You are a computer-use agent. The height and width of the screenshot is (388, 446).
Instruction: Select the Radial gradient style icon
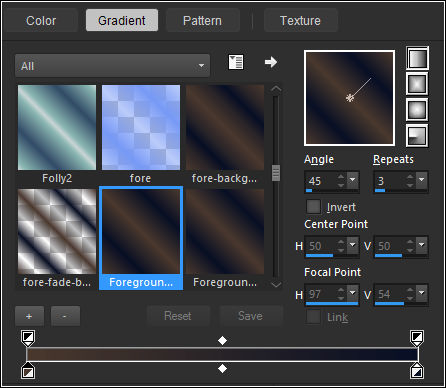[x=417, y=135]
